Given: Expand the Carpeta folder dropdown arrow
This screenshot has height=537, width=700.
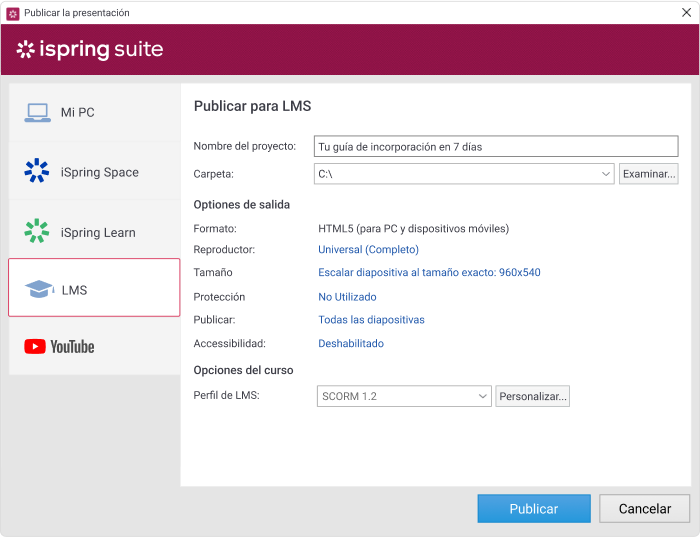Looking at the screenshot, I should pyautogui.click(x=606, y=174).
